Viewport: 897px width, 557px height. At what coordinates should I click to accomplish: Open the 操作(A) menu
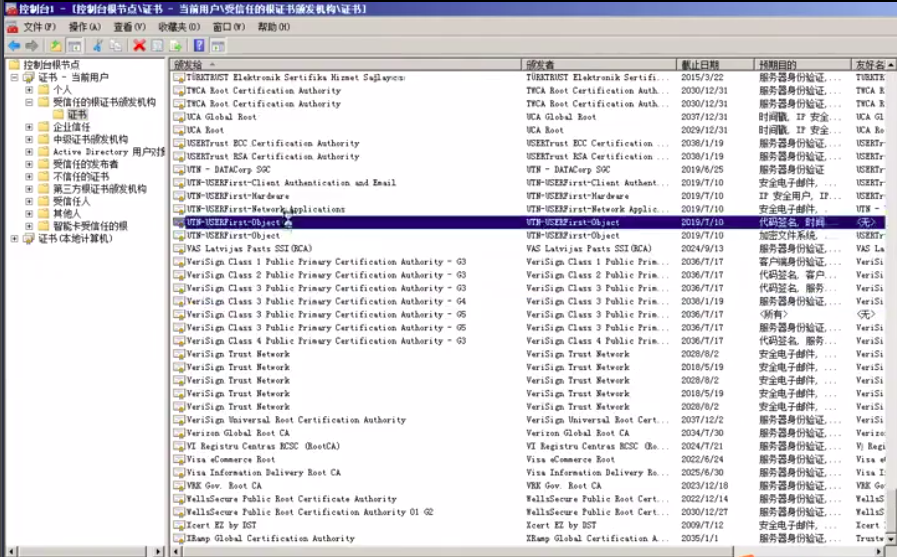[x=85, y=27]
